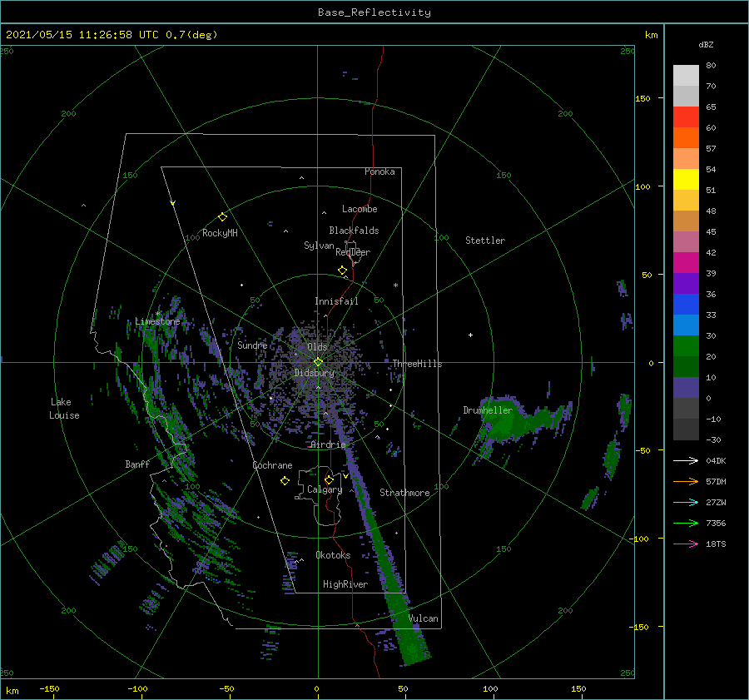Pick the light gray 80 dBZ swatch

coord(686,75)
